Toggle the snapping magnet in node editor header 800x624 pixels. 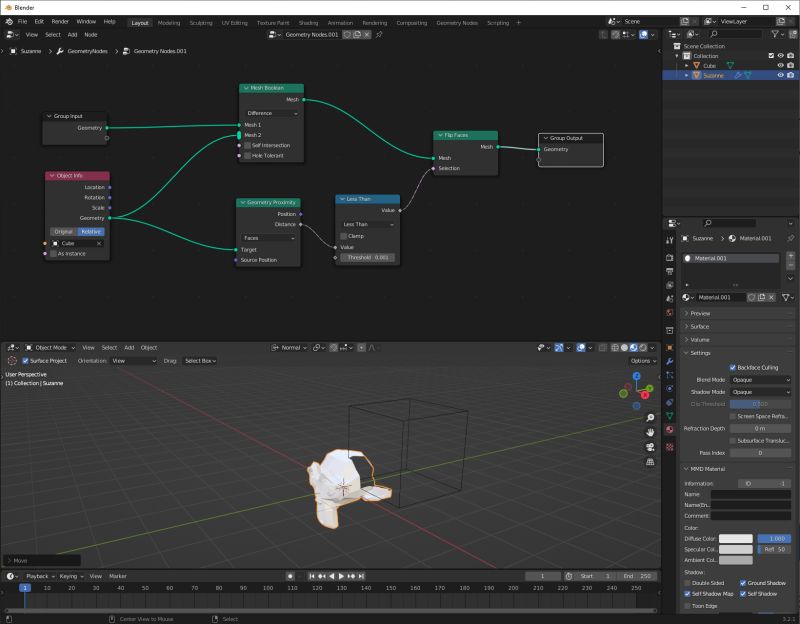click(626, 35)
